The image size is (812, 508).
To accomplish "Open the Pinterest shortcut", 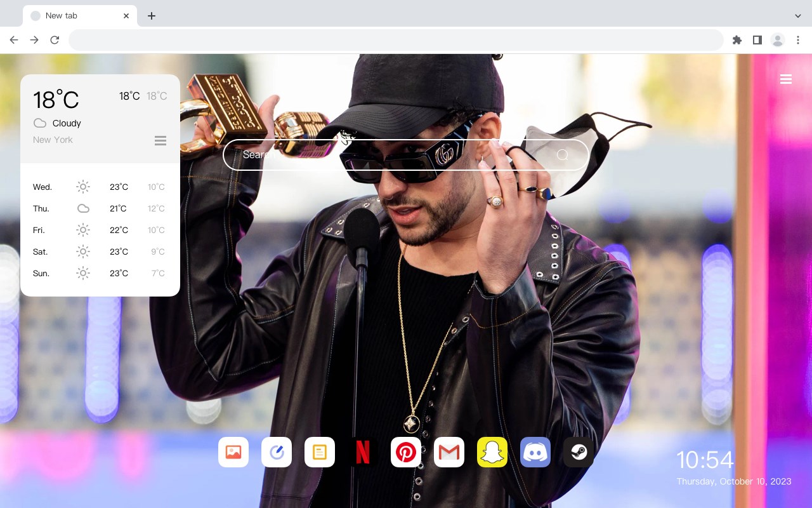I will coord(406,452).
